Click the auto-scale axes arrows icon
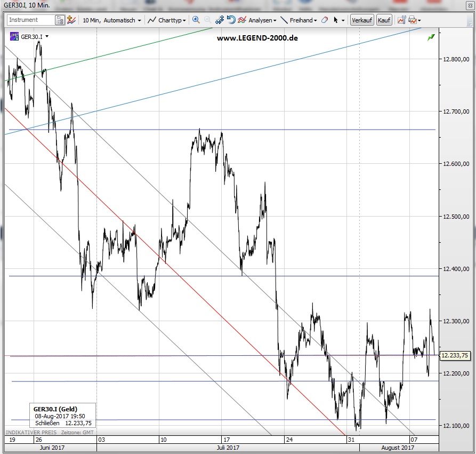This screenshot has width=476, height=454. [220, 20]
